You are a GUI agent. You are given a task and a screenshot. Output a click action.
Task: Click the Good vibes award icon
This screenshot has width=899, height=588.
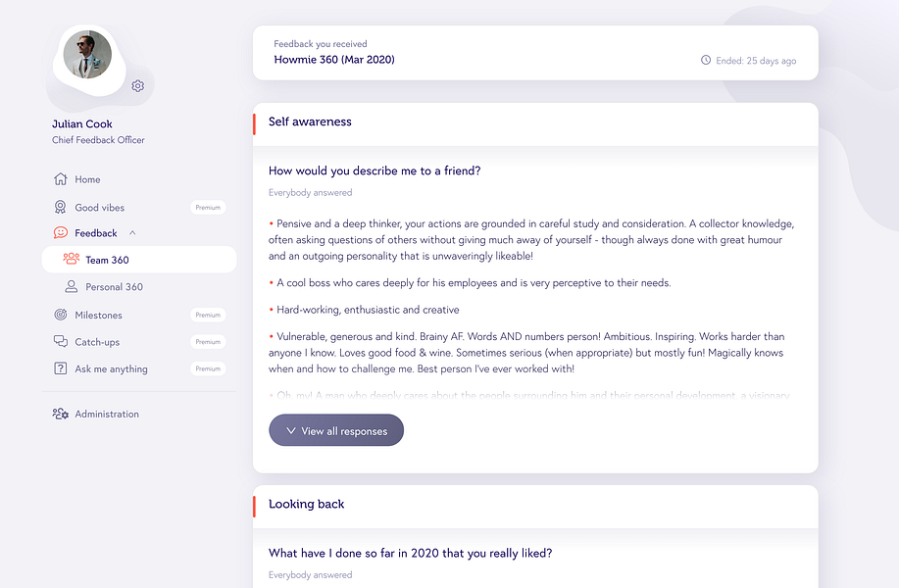click(61, 207)
